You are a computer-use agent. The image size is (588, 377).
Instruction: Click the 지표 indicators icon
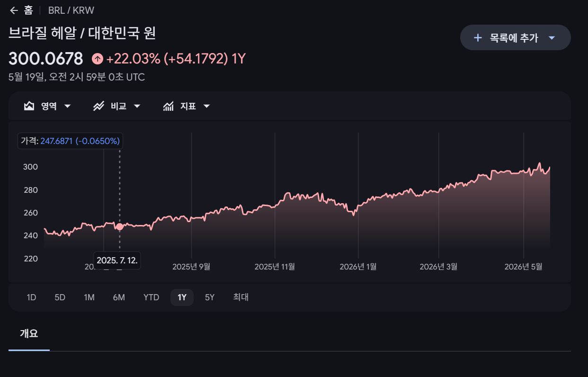(168, 106)
